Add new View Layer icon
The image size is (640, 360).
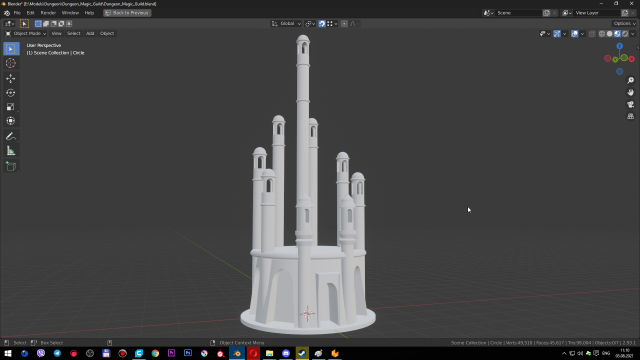coord(625,13)
